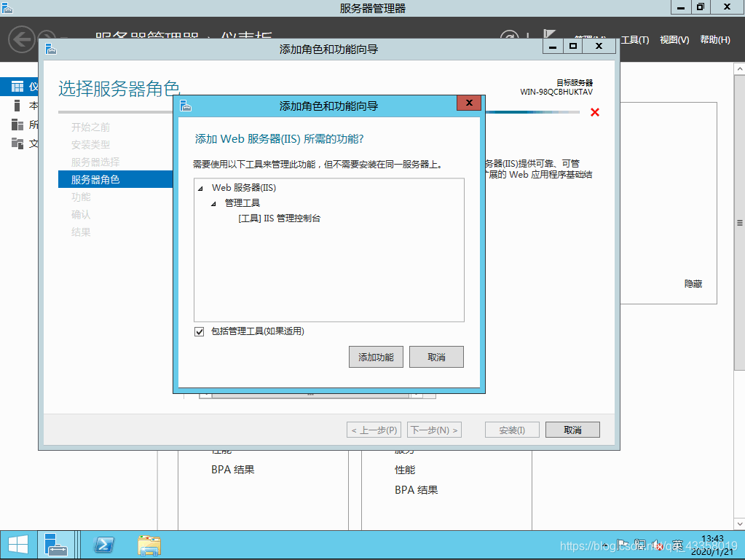Click the notifications flag icon in Server Manager
Viewport: 745px width, 560px height.
coord(549,34)
